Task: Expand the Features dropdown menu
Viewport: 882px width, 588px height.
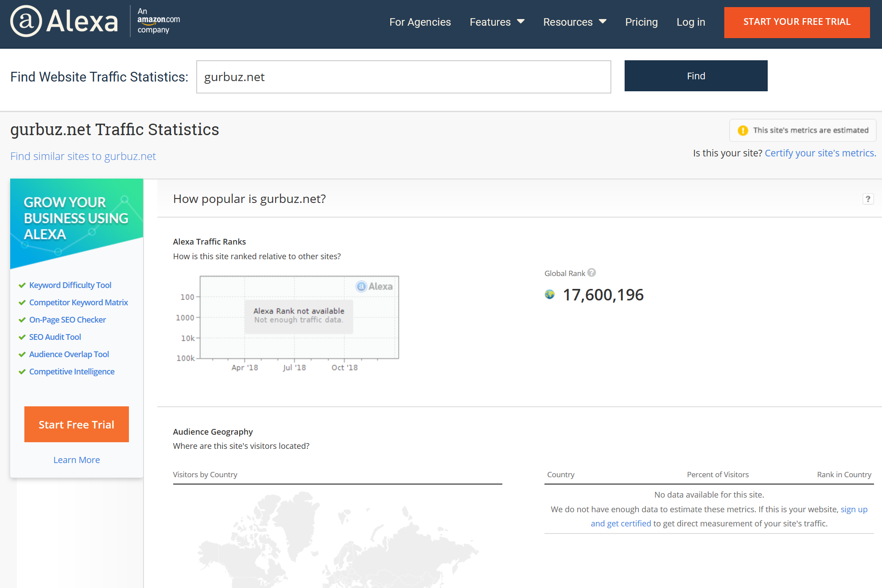Action: (x=497, y=22)
